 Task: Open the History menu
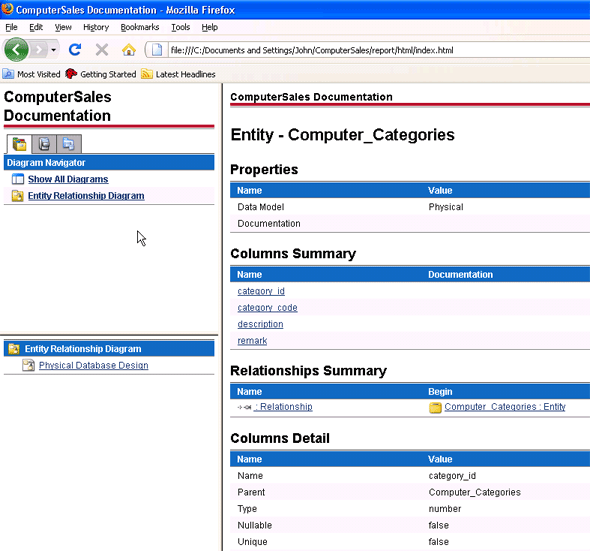click(96, 27)
